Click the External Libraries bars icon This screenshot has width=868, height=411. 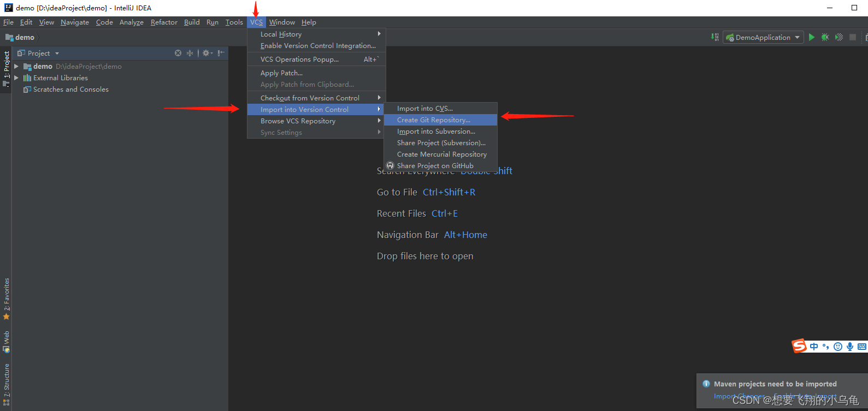tap(27, 78)
